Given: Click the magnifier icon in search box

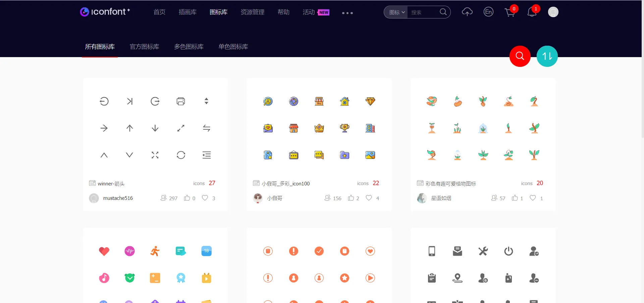Looking at the screenshot, I should (x=443, y=12).
